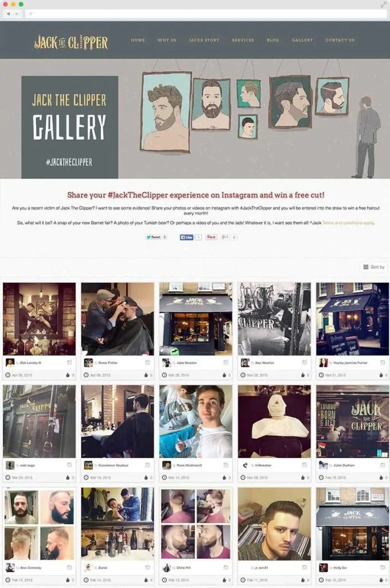Like Zak Lansky's photo with the thumbs-up icon
The width and height of the screenshot is (390, 588).
pos(68,375)
